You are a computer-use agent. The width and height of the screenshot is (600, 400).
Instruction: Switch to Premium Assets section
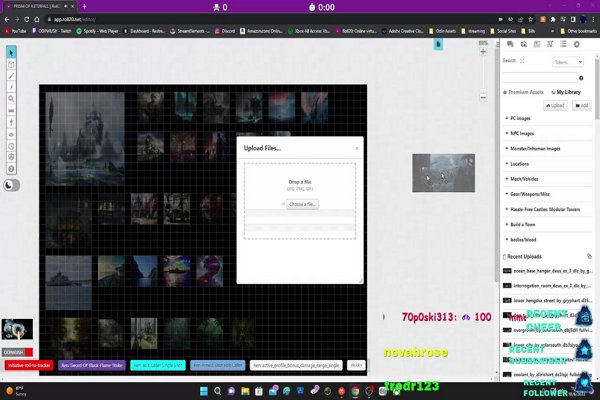coord(523,92)
